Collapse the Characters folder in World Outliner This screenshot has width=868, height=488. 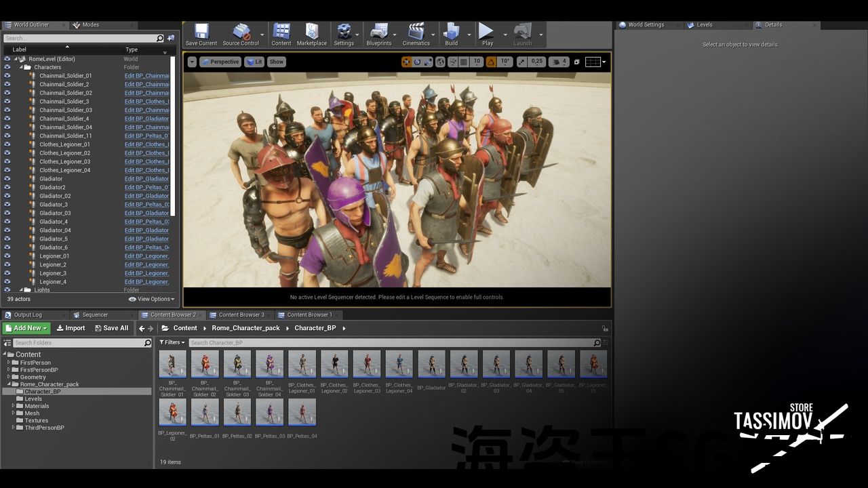tap(21, 67)
